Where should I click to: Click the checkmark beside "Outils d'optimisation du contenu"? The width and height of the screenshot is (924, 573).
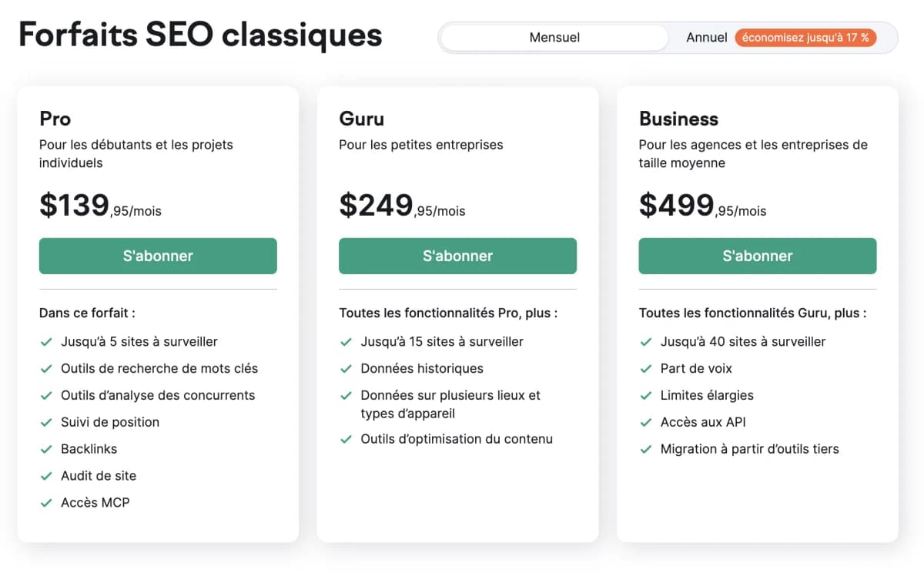point(346,439)
